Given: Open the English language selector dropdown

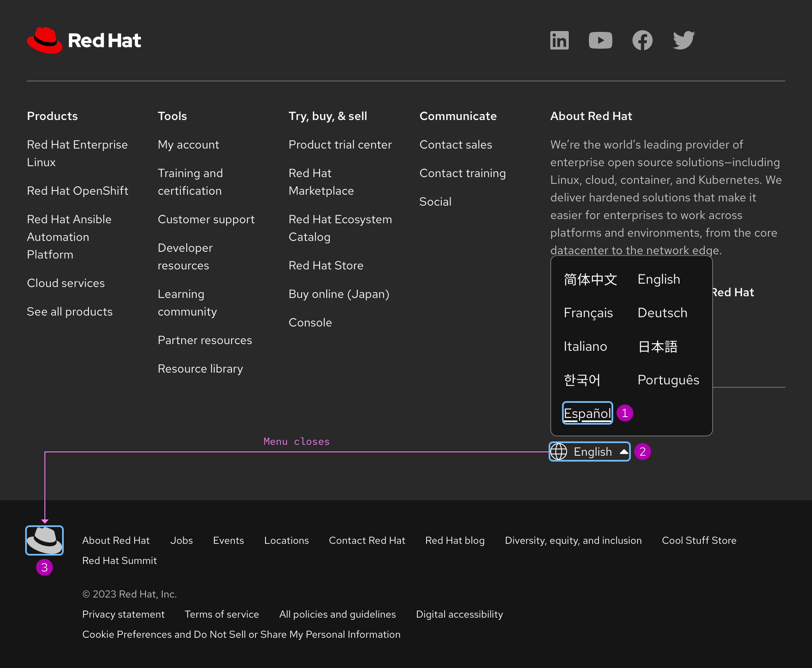Looking at the screenshot, I should [589, 451].
